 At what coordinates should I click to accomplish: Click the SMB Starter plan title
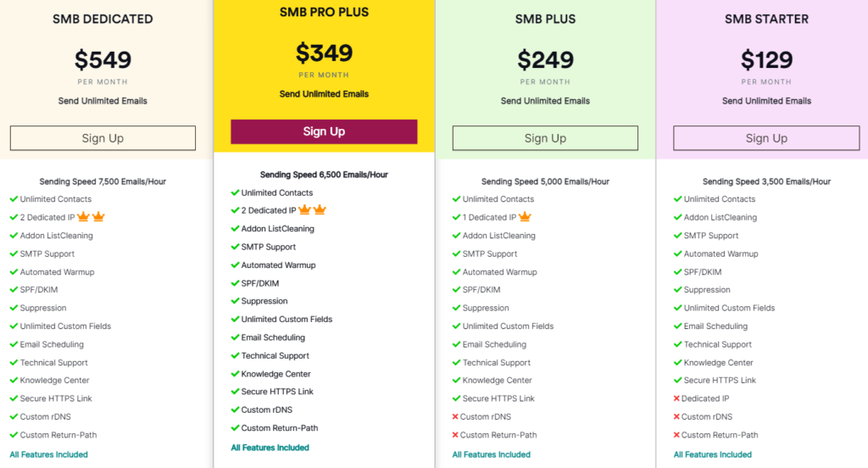tap(766, 19)
